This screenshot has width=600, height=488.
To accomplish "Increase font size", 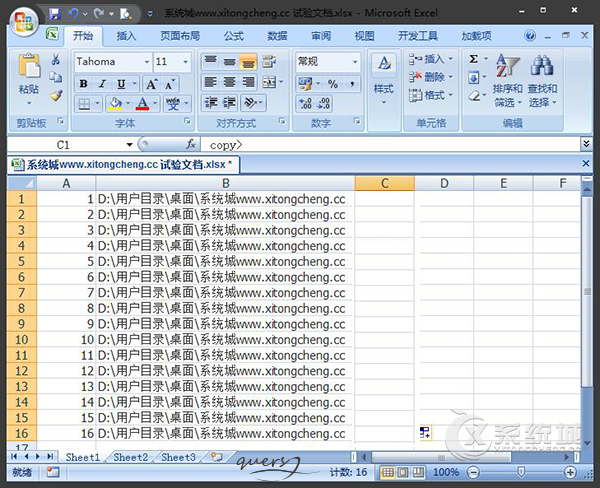I will click(x=152, y=84).
